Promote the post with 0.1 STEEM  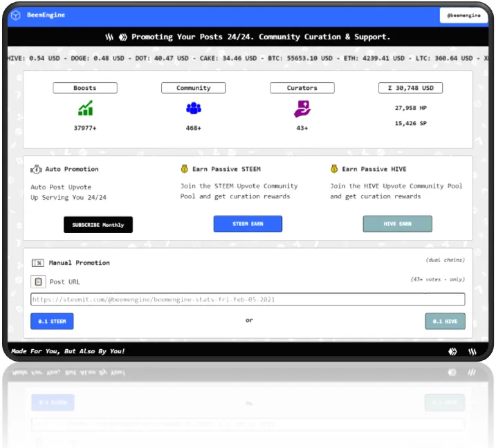52,321
